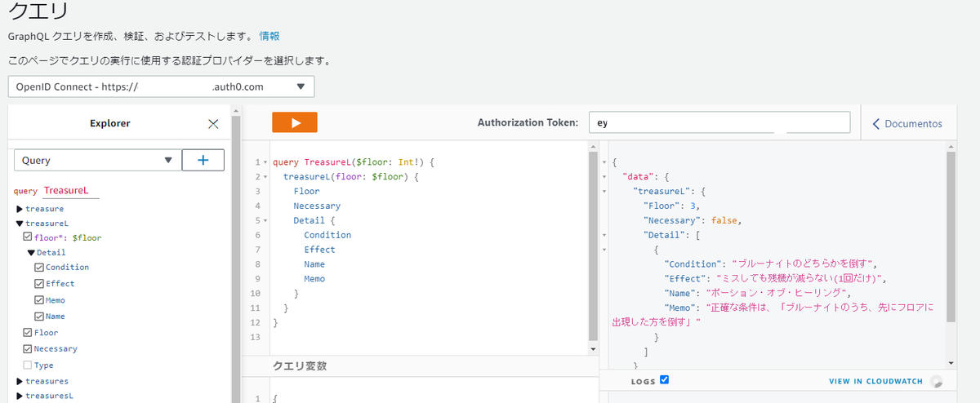
Task: Collapse the treasureL tree node
Action: (20, 223)
